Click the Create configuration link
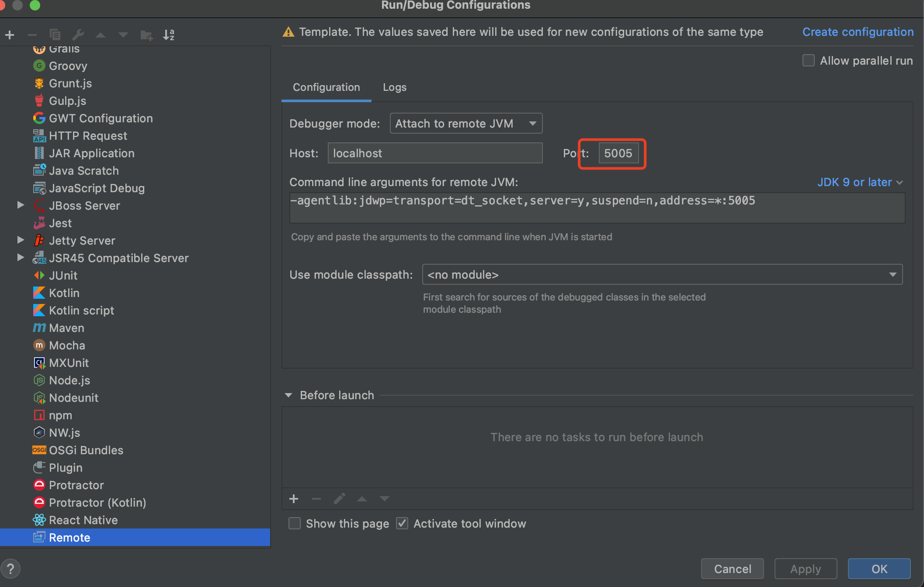 tap(858, 32)
